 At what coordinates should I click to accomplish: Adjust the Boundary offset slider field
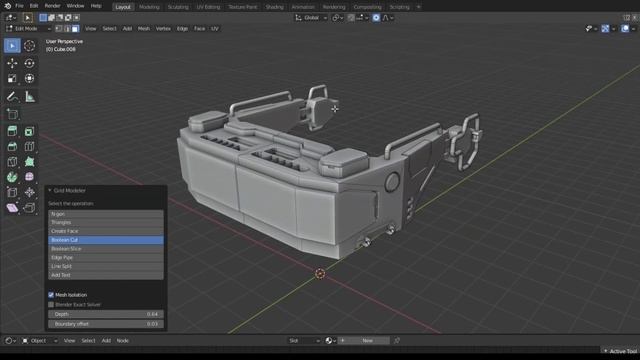[106, 324]
